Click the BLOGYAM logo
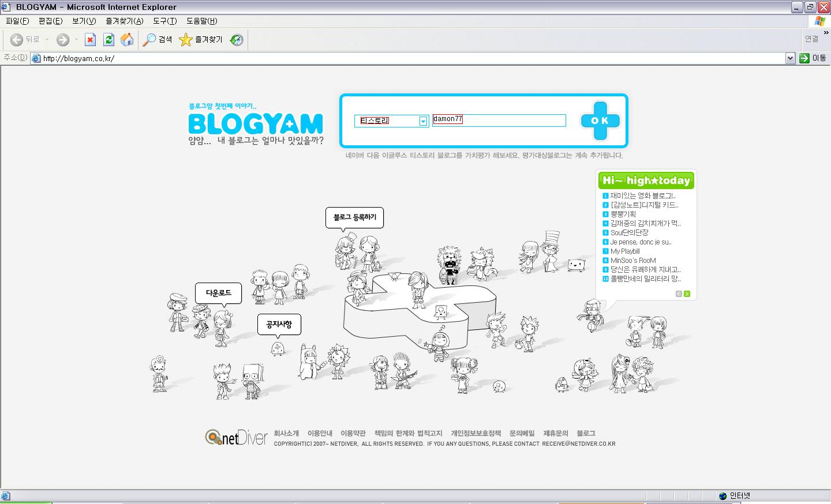This screenshot has width=831, height=504. [256, 123]
